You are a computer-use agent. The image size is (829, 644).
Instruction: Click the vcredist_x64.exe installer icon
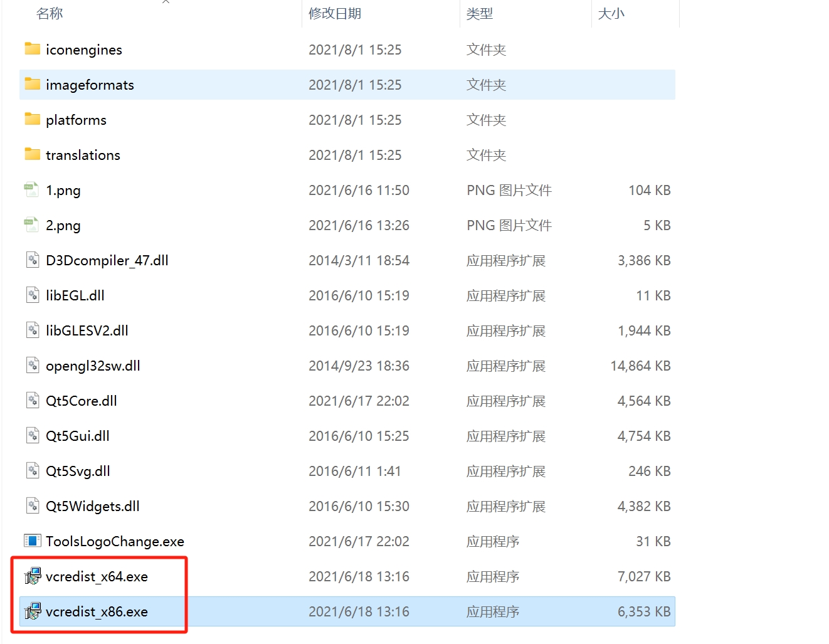coord(32,576)
